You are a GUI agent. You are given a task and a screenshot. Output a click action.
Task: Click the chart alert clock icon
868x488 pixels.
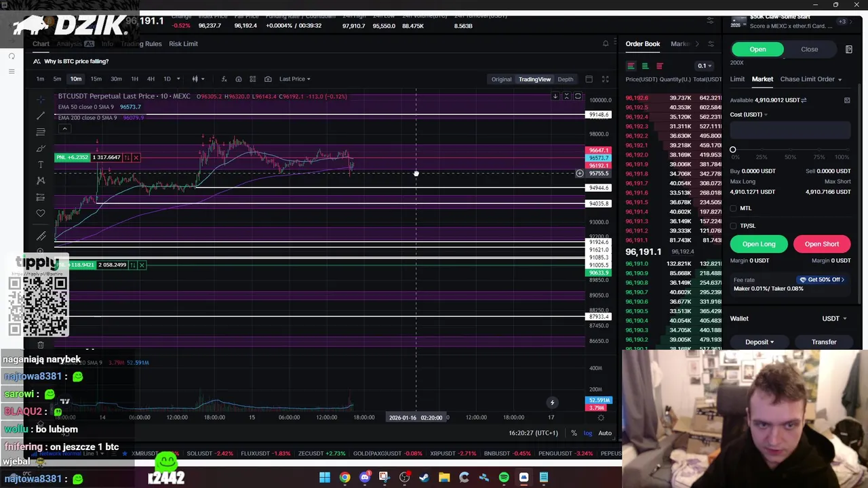[238, 79]
